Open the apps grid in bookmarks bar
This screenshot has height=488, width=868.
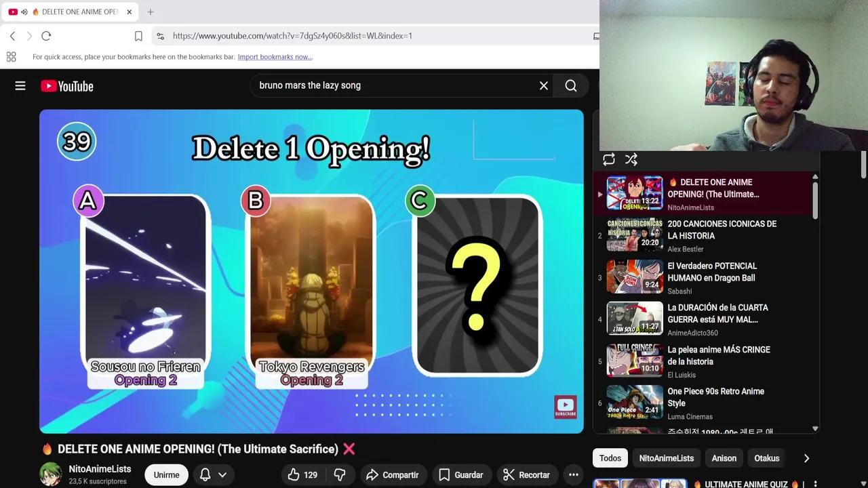coord(11,57)
